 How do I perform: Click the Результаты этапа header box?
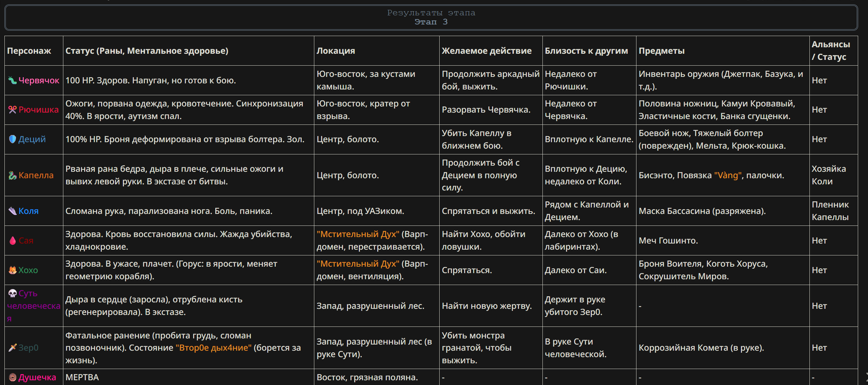coord(431,18)
